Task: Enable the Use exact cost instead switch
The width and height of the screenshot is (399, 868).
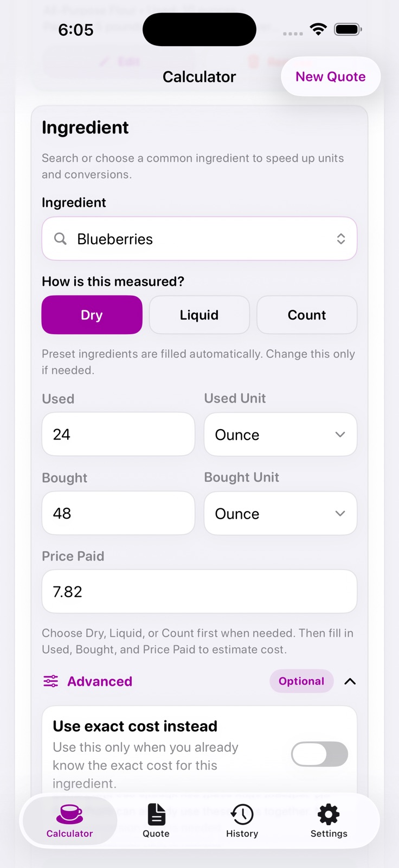Action: point(319,754)
